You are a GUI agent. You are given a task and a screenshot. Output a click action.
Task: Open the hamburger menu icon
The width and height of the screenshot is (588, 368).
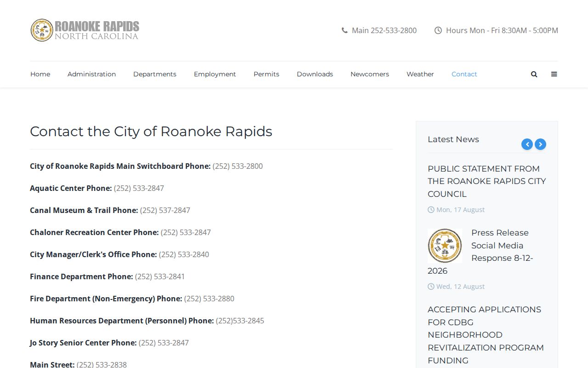[554, 74]
